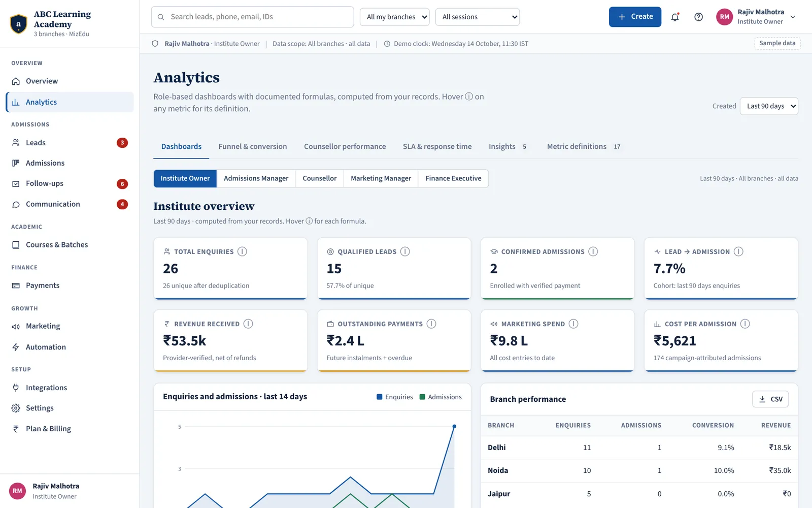Open the All sessions dropdown
812x508 pixels.
(478, 17)
